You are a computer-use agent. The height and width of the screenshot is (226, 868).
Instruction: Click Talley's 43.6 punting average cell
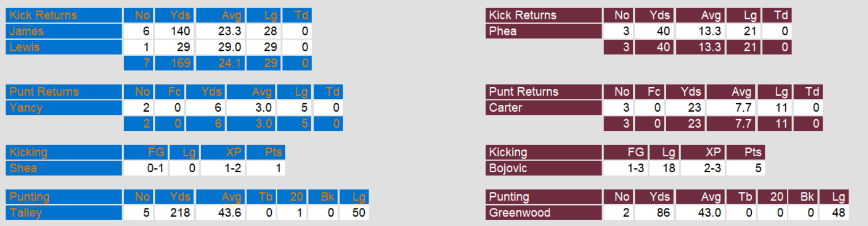[229, 213]
